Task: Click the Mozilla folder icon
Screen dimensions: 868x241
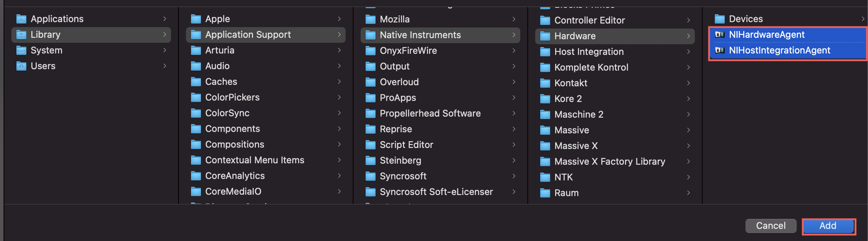Action: 371,19
